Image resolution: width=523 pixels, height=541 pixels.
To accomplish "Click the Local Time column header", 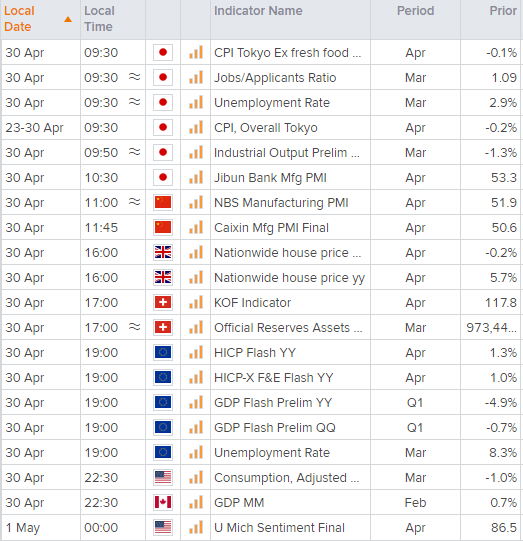I will (99, 19).
